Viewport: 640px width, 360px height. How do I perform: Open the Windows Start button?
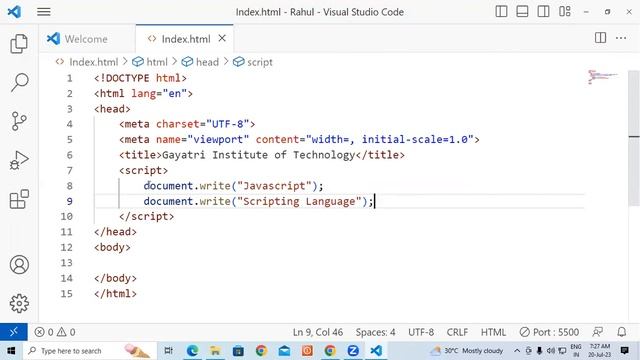point(11,351)
